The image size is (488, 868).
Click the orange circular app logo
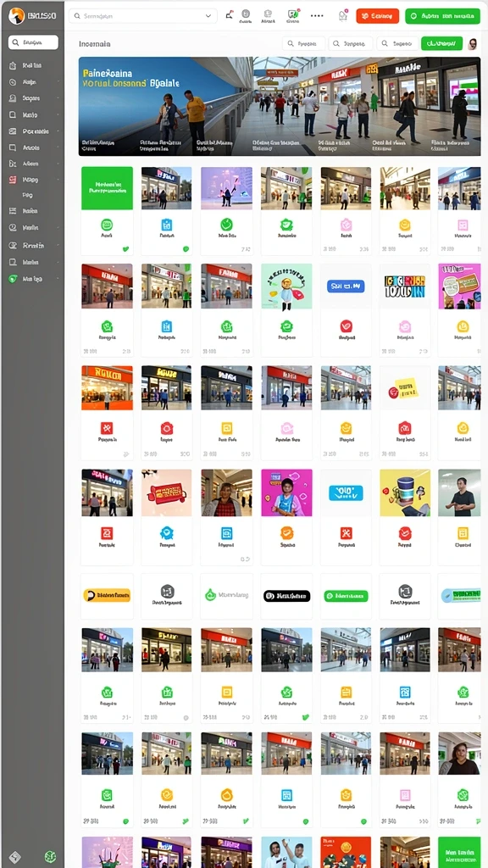pos(17,16)
